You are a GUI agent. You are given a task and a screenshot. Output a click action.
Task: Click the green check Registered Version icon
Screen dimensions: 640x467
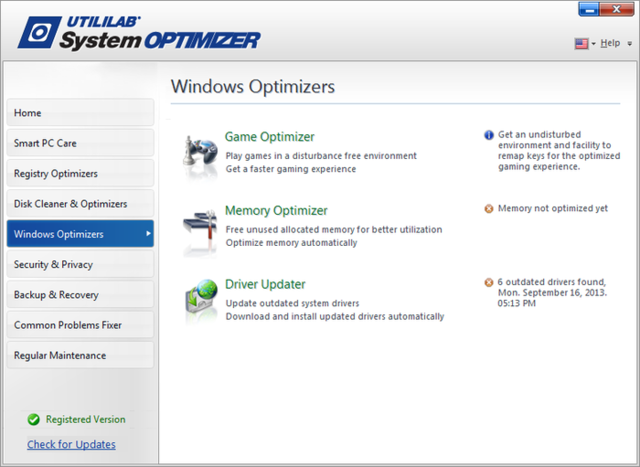pos(33,419)
